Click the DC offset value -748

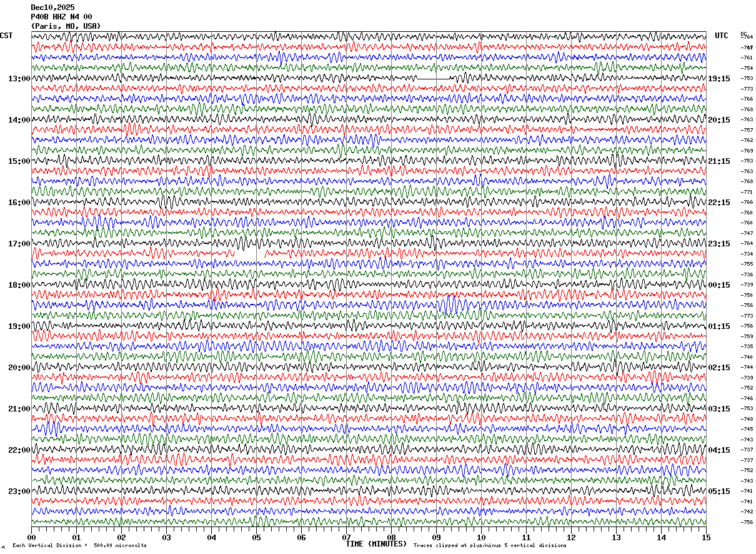coord(747,419)
